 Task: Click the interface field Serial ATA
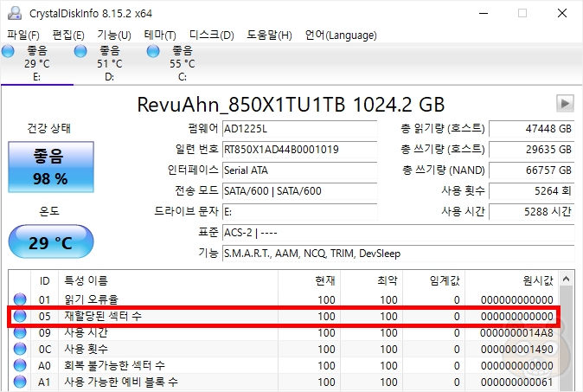299,170
